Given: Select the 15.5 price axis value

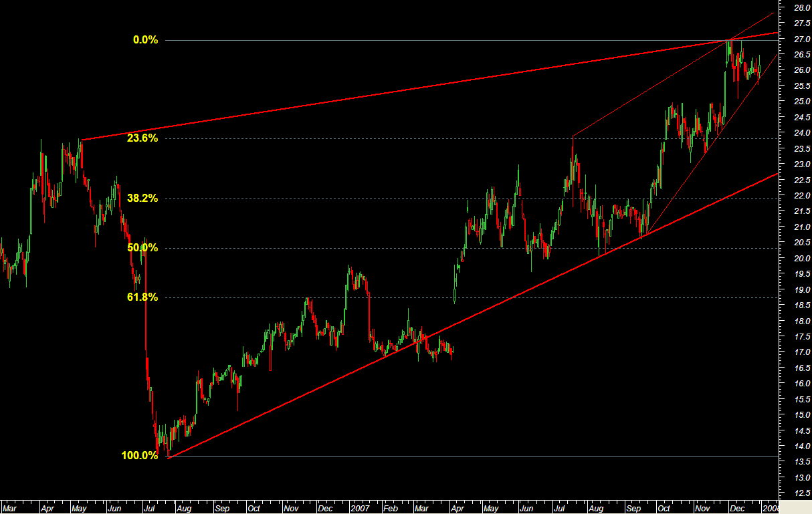Looking at the screenshot, I should click(802, 400).
